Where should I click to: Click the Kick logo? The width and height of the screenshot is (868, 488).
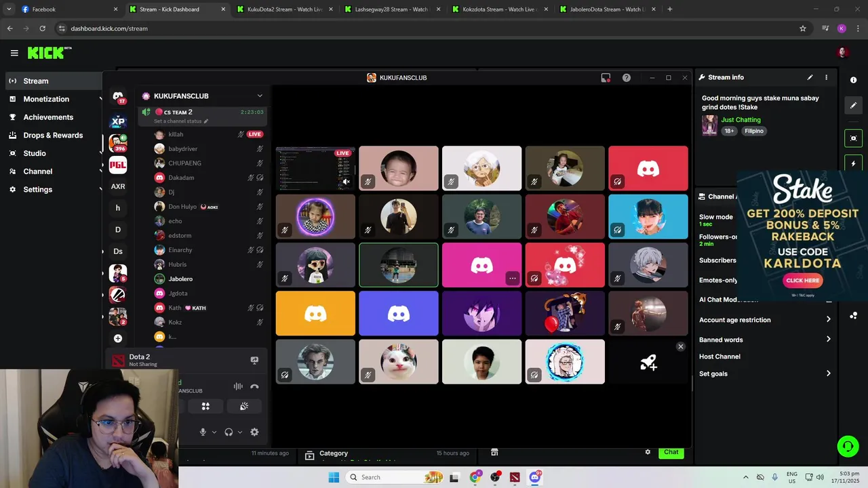pos(50,53)
